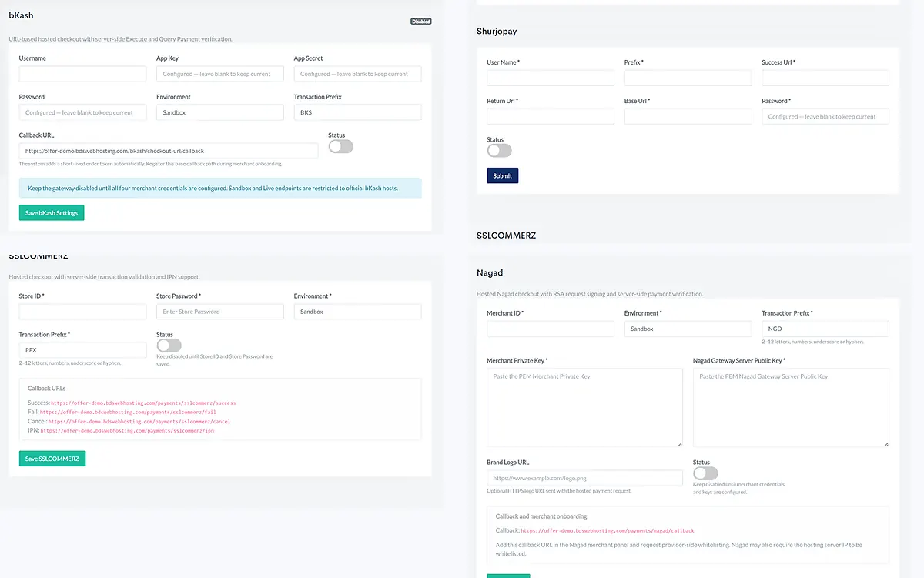Click the Shurjopay Success Url field
Image resolution: width=924 pixels, height=578 pixels.
click(x=825, y=78)
